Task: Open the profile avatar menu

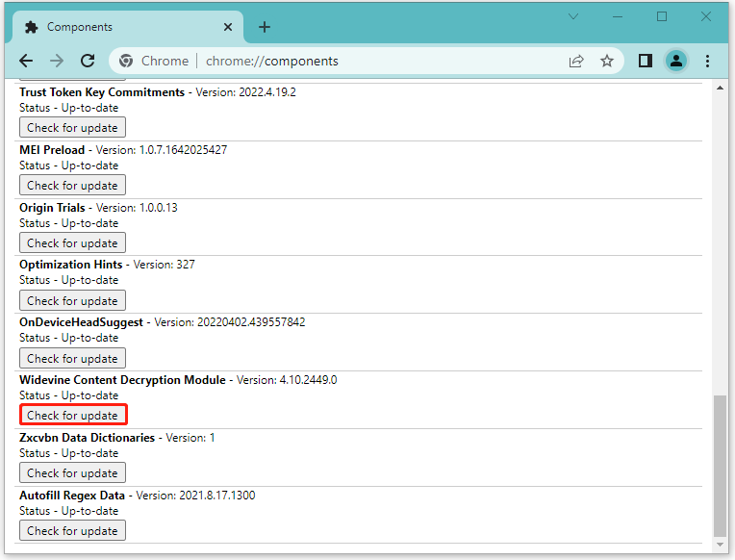Action: point(676,61)
